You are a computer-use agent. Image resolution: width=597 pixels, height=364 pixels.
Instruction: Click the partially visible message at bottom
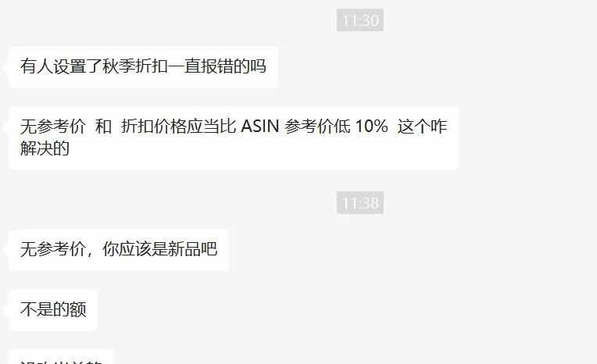(61, 357)
